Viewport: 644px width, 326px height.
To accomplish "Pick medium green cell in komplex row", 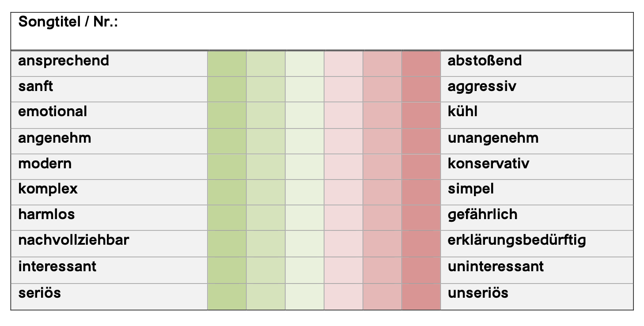I will coord(265,192).
